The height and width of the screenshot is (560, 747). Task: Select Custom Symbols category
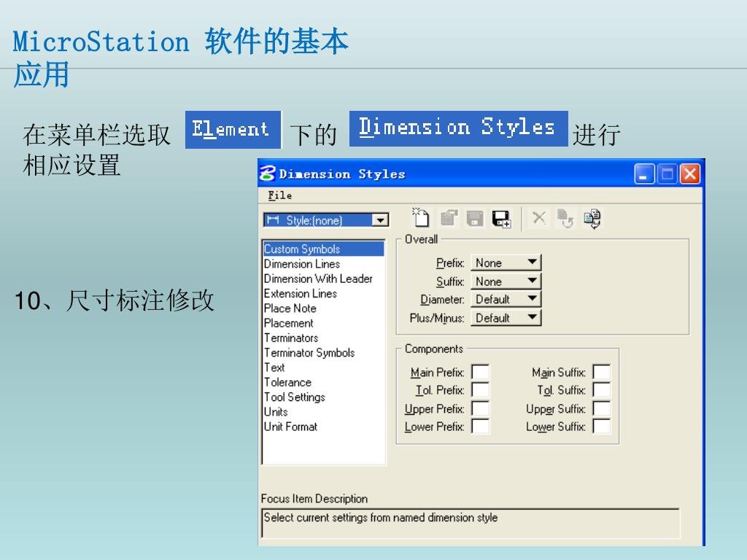tap(323, 249)
